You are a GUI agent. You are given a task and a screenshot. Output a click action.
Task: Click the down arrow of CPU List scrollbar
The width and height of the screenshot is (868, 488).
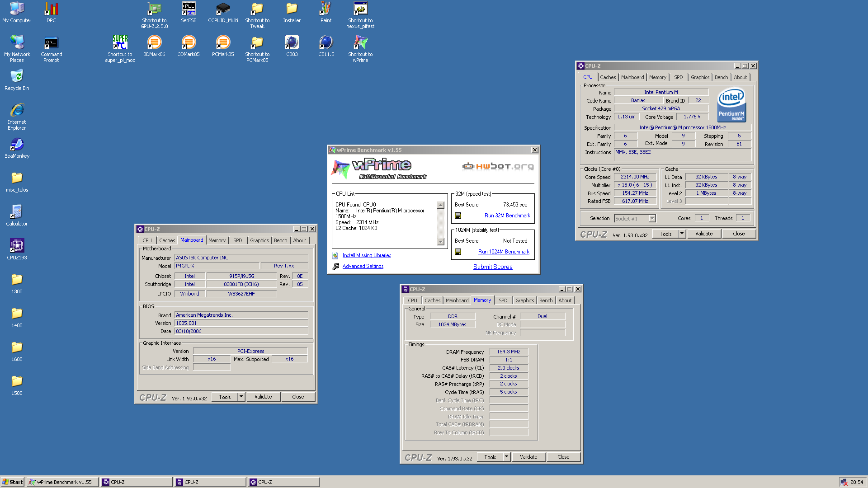[441, 242]
